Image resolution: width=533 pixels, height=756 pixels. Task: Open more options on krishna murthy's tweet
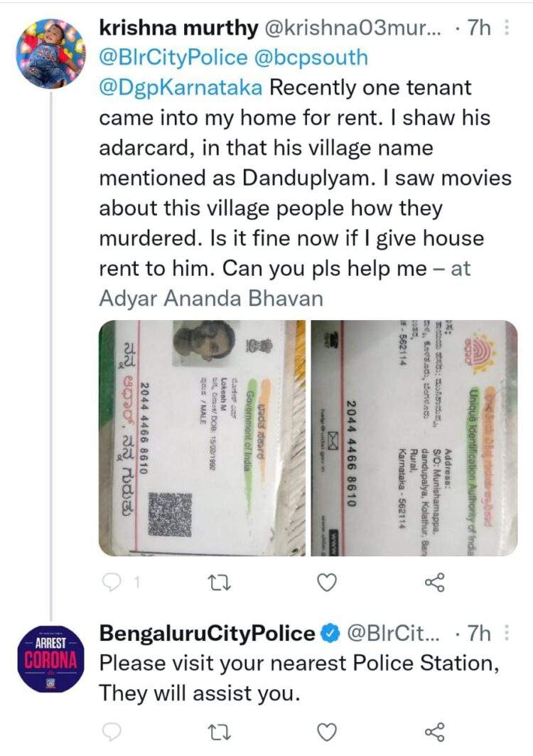click(x=506, y=28)
